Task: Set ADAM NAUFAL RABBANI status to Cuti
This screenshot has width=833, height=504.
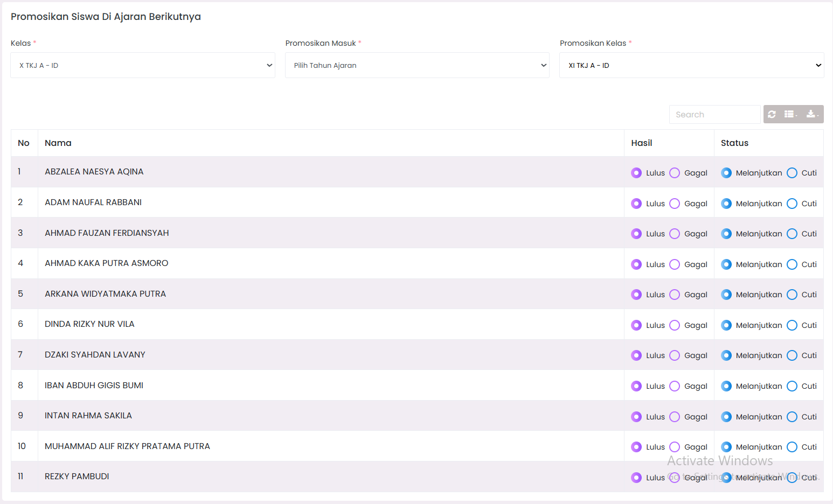Action: 792,204
